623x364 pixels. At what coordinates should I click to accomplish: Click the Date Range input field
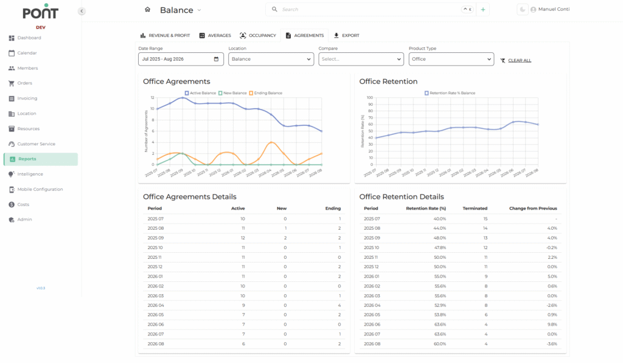click(x=180, y=59)
